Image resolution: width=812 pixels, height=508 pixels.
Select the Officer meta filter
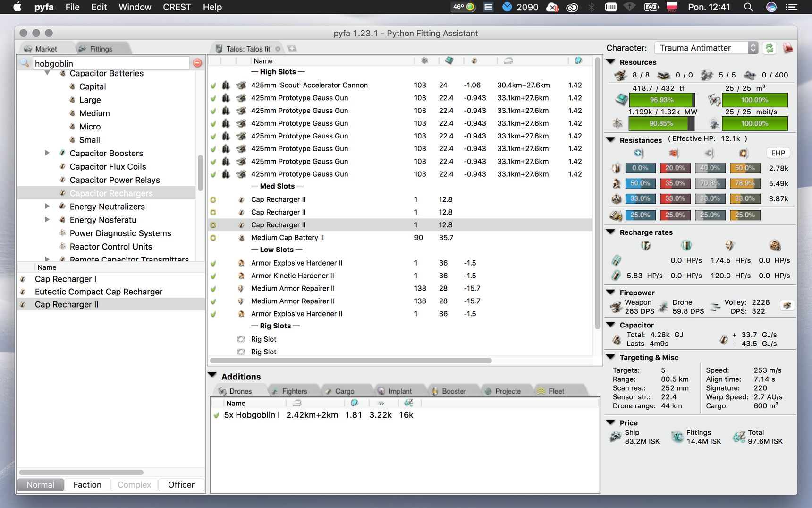tap(181, 485)
